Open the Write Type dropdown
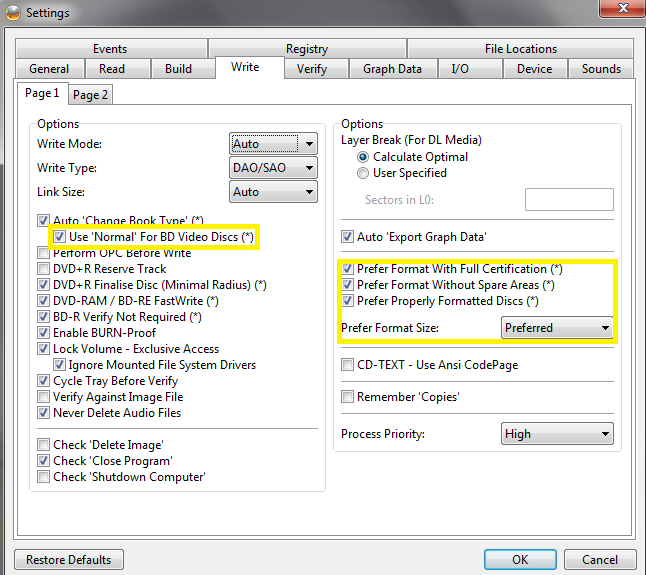 pyautogui.click(x=273, y=168)
